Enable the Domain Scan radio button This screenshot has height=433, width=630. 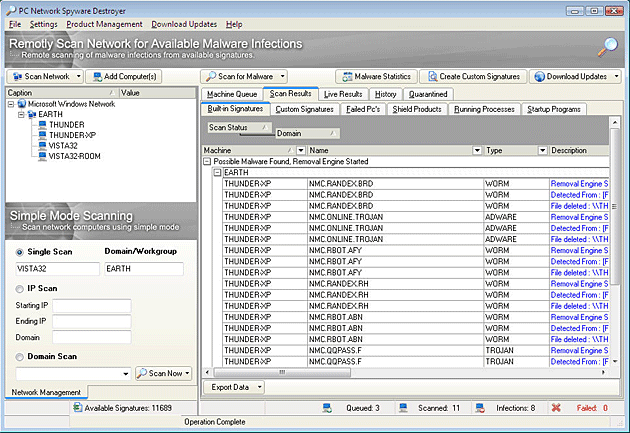coord(20,355)
